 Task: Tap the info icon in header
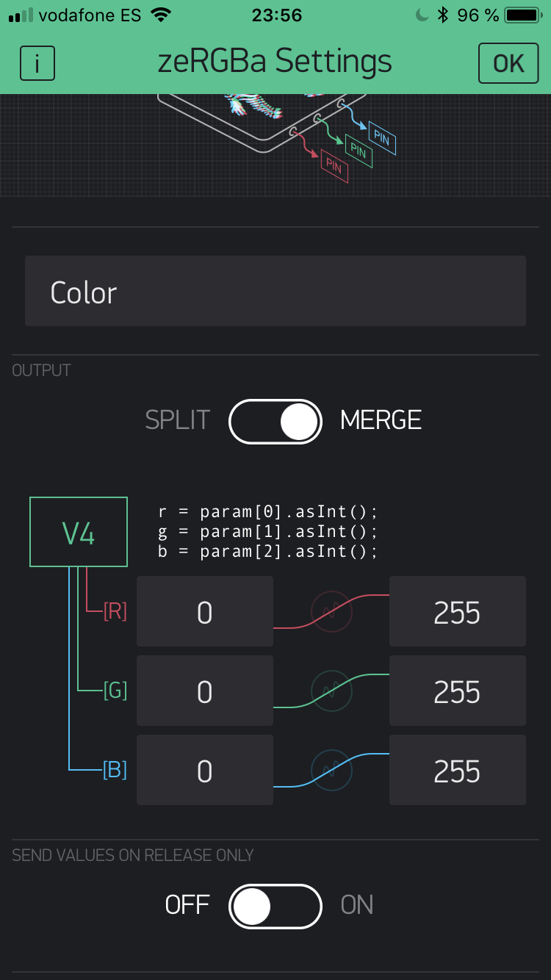(x=37, y=64)
